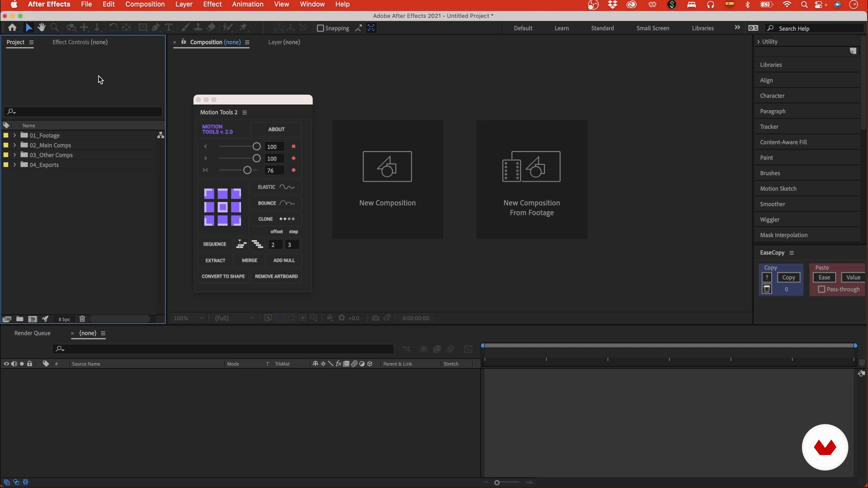Toggle the audio speaker column switch
The image size is (868, 488).
click(x=14, y=364)
